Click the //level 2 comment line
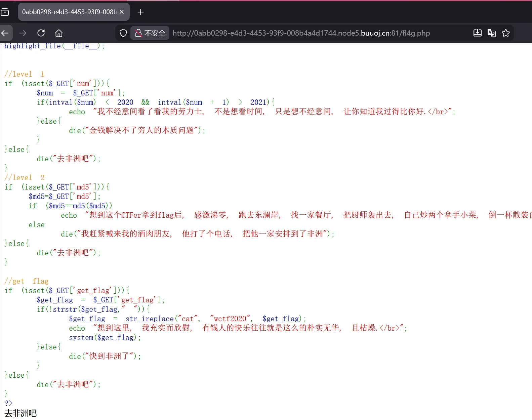Viewport: 532px width, 420px height. [x=24, y=177]
